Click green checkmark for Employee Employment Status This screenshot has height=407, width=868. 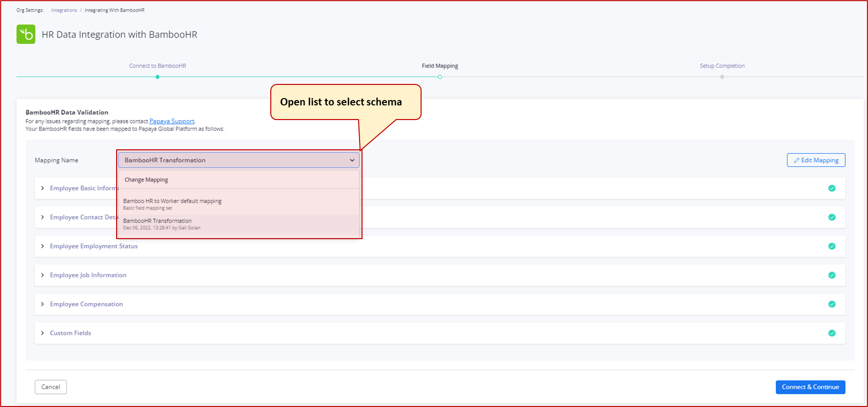click(832, 246)
